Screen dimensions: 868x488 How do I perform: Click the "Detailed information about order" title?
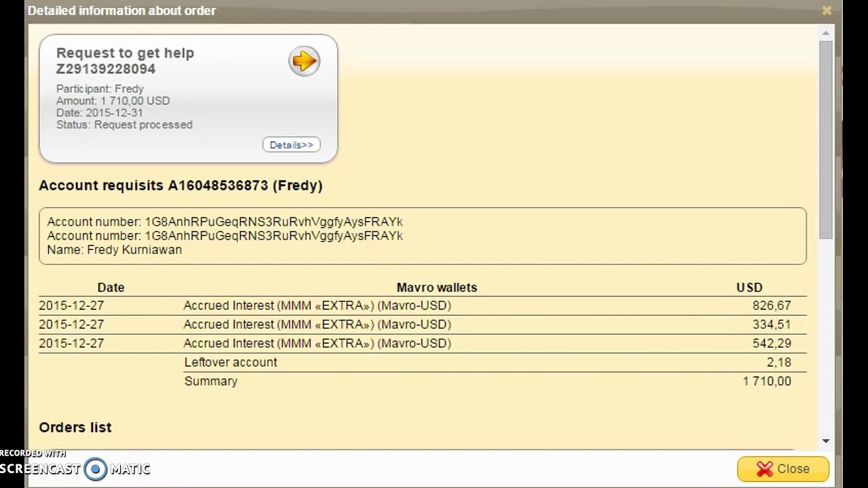click(x=122, y=10)
